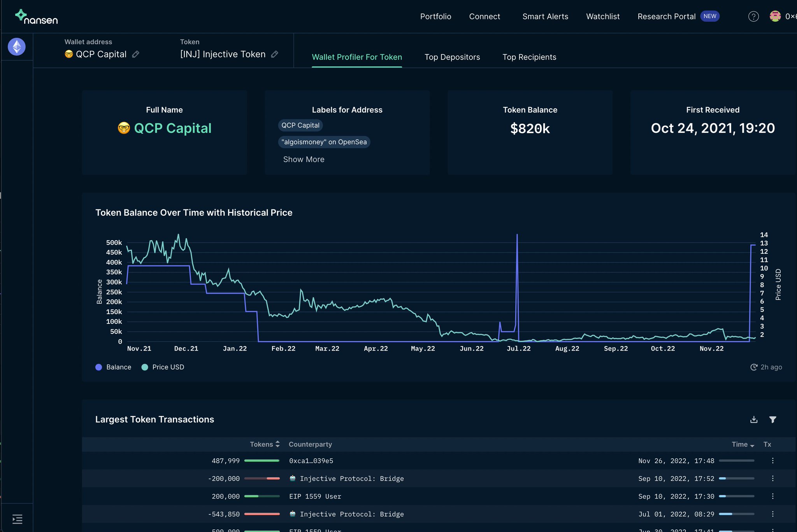Click the QCP Capital label chip
Image resolution: width=797 pixels, height=532 pixels.
point(300,125)
